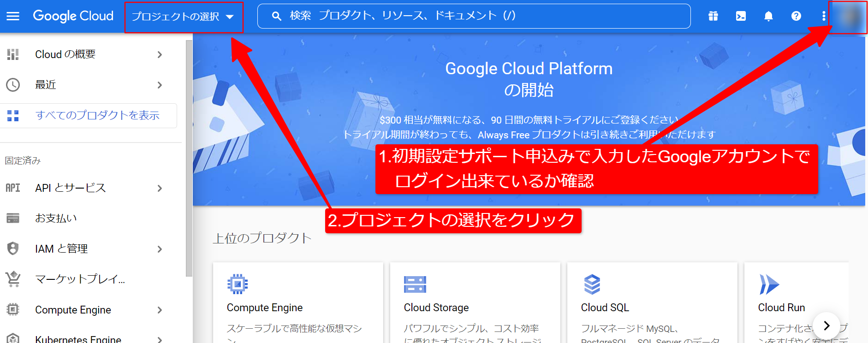Click the 上位のプロダクト heading

262,238
